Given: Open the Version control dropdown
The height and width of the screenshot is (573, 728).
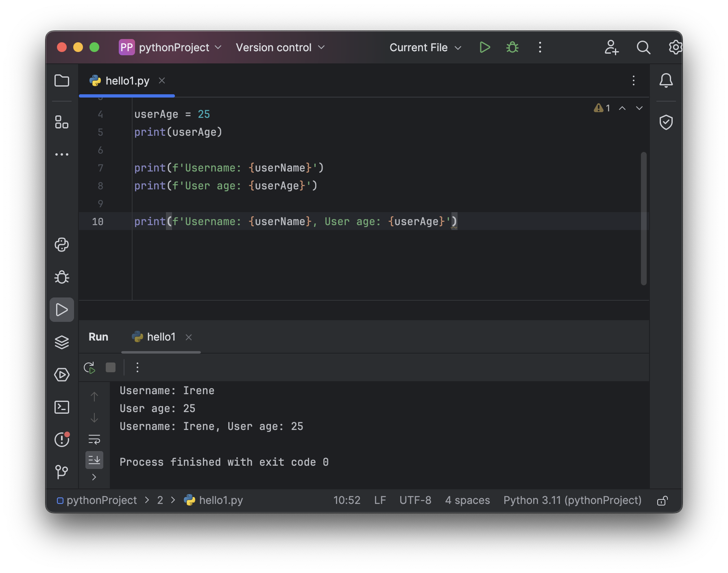Looking at the screenshot, I should pos(280,48).
